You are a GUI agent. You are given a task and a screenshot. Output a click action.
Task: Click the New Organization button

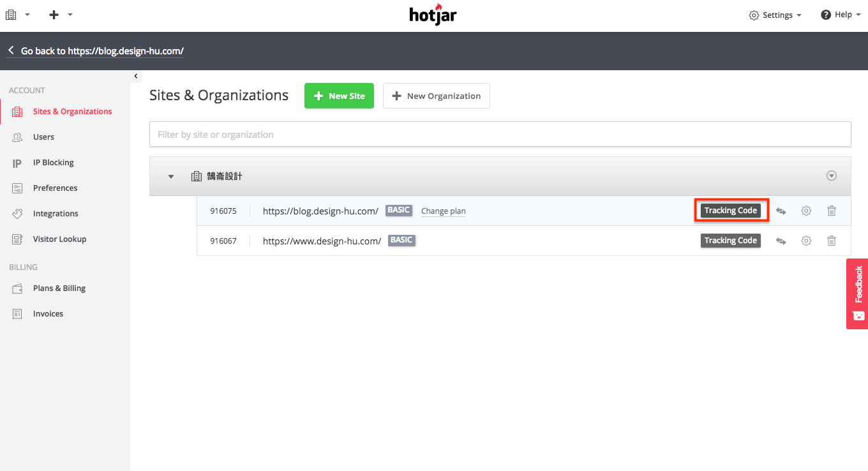tap(437, 96)
